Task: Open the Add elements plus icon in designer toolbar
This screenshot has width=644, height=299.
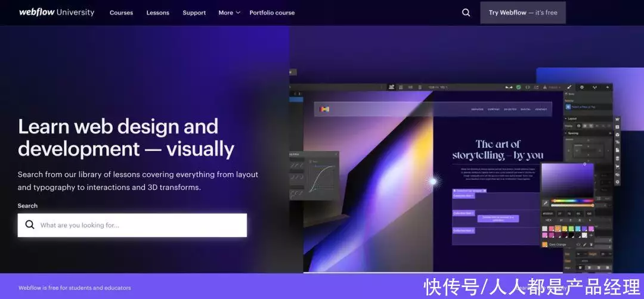Action: [x=617, y=127]
